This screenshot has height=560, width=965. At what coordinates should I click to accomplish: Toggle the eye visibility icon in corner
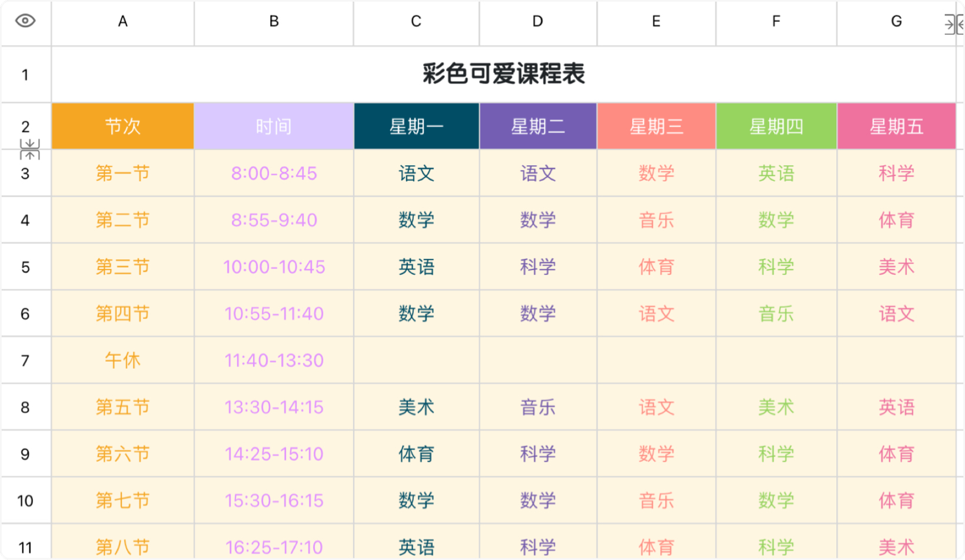click(25, 21)
